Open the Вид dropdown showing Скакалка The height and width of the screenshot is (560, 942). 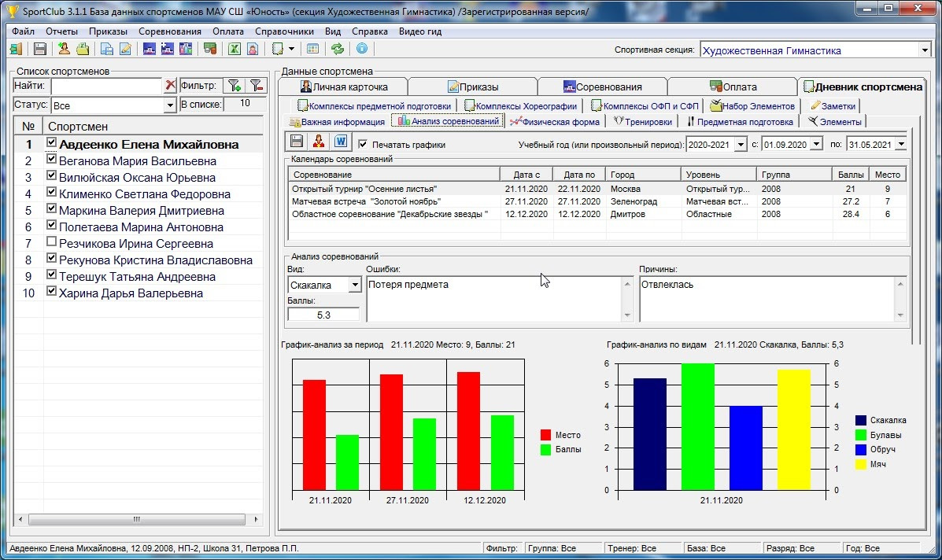[355, 285]
